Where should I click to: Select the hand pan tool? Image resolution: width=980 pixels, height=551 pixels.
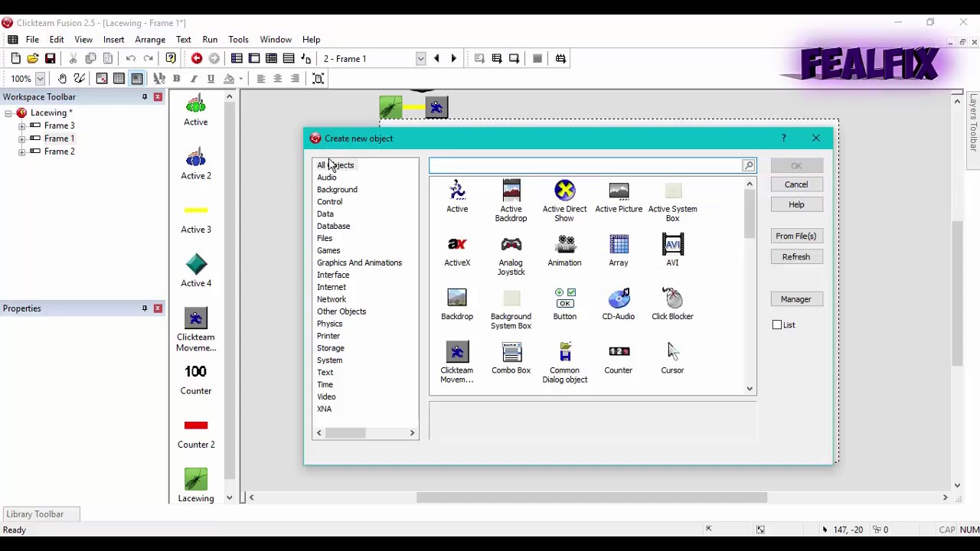point(62,78)
